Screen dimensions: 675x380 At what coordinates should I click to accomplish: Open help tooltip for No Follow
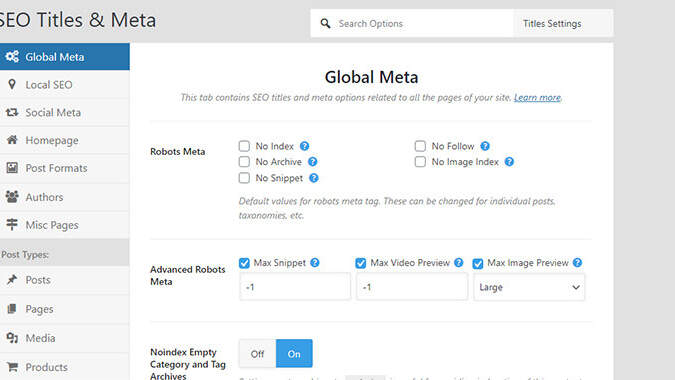click(485, 146)
